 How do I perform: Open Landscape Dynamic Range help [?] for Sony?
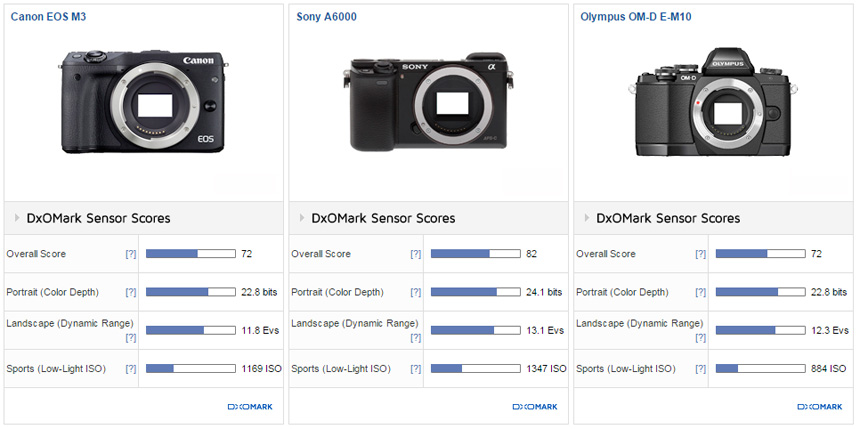click(x=416, y=338)
